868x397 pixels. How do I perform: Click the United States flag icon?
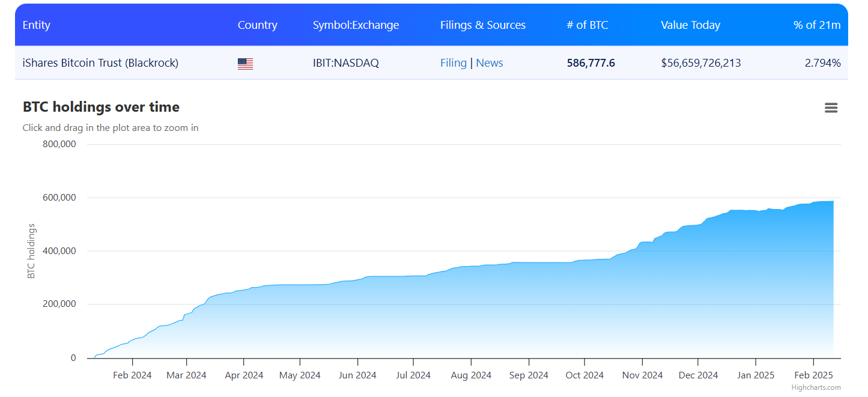[245, 64]
